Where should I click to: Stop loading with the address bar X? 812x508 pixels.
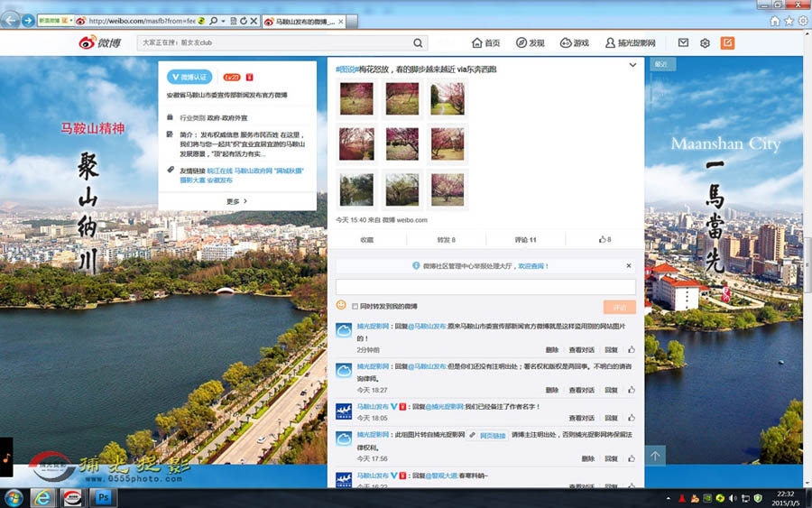(254, 22)
